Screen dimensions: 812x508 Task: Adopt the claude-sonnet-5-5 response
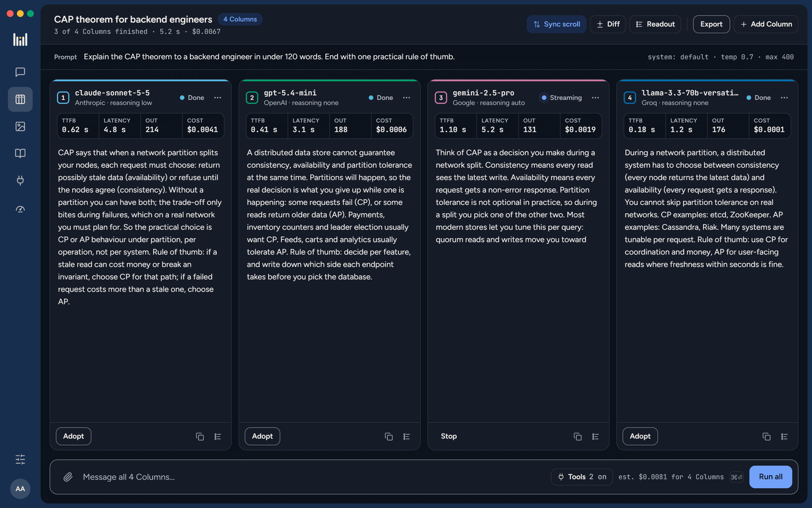[74, 436]
